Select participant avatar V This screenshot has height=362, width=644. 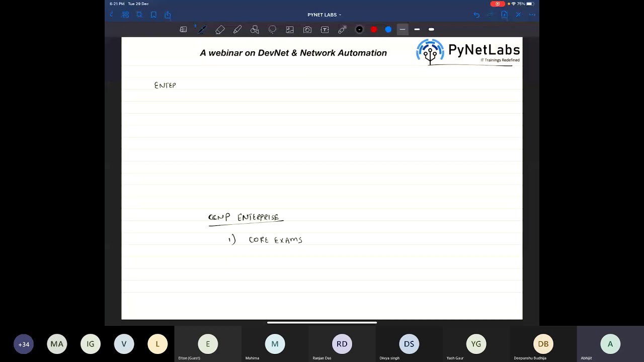(124, 344)
